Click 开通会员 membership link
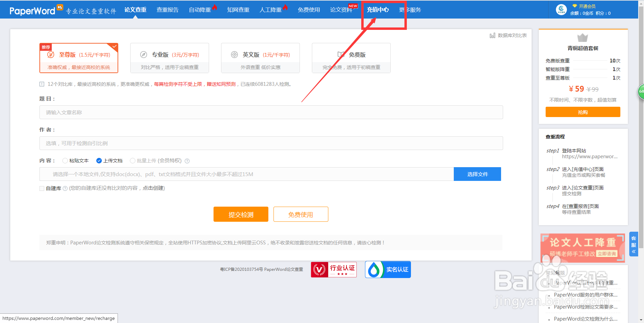 click(587, 6)
